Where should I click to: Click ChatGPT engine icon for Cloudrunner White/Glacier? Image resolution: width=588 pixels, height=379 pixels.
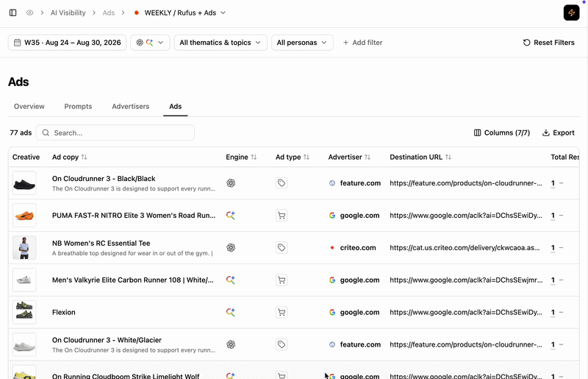coord(231,344)
